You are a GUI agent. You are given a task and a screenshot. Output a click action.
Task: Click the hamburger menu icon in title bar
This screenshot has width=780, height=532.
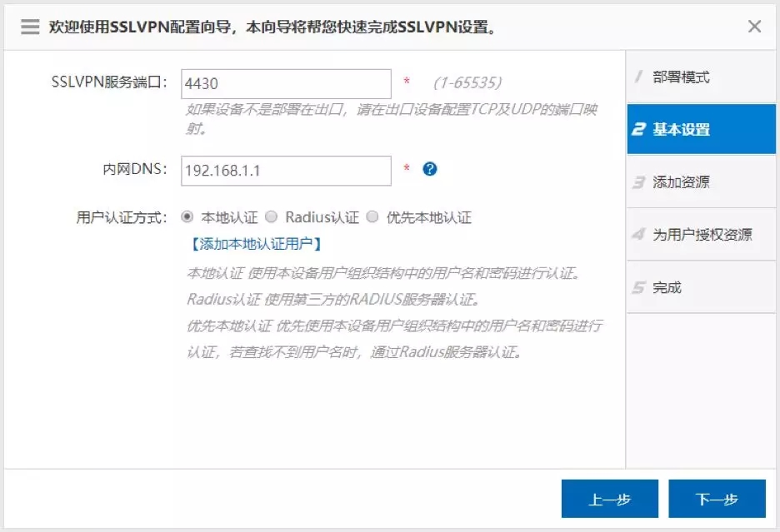pos(30,27)
